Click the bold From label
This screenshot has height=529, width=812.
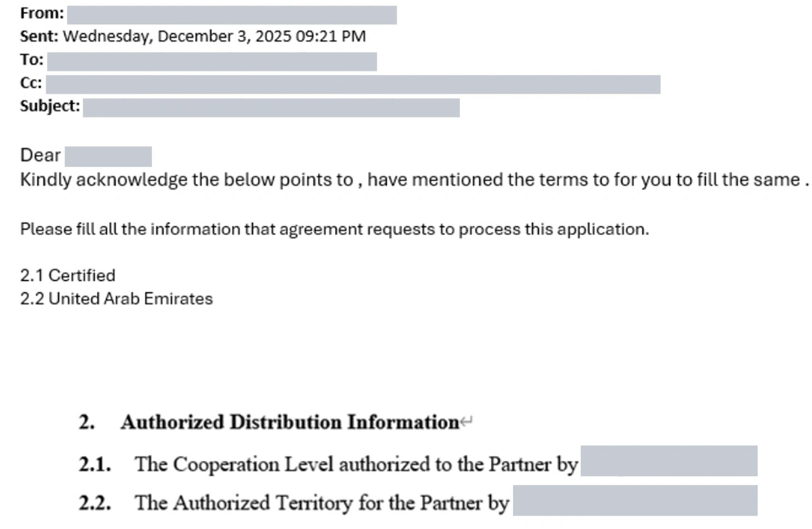point(42,13)
